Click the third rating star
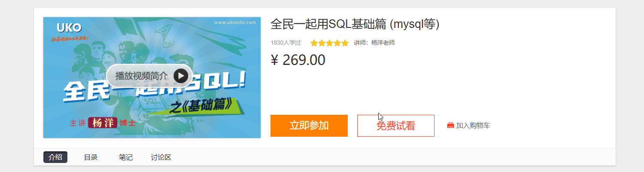The image size is (644, 172). click(329, 43)
